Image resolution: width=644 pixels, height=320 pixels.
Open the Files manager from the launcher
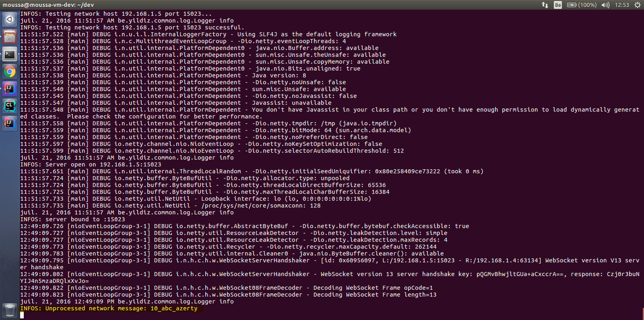pos(10,37)
